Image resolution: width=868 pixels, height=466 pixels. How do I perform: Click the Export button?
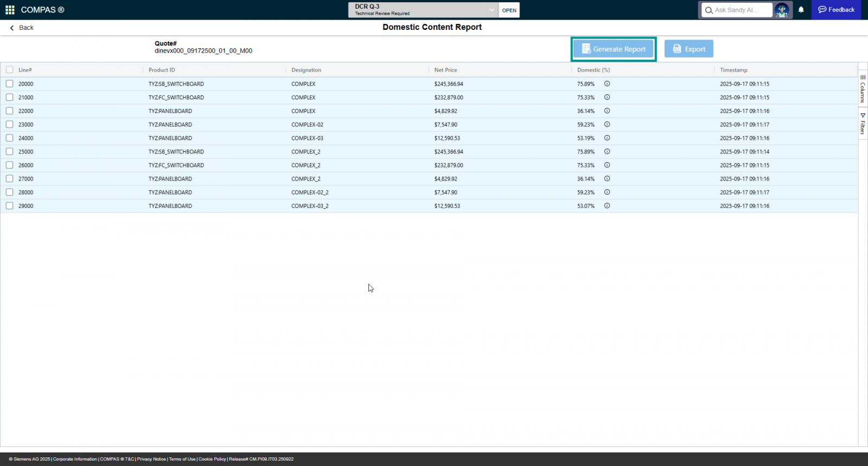tap(689, 49)
